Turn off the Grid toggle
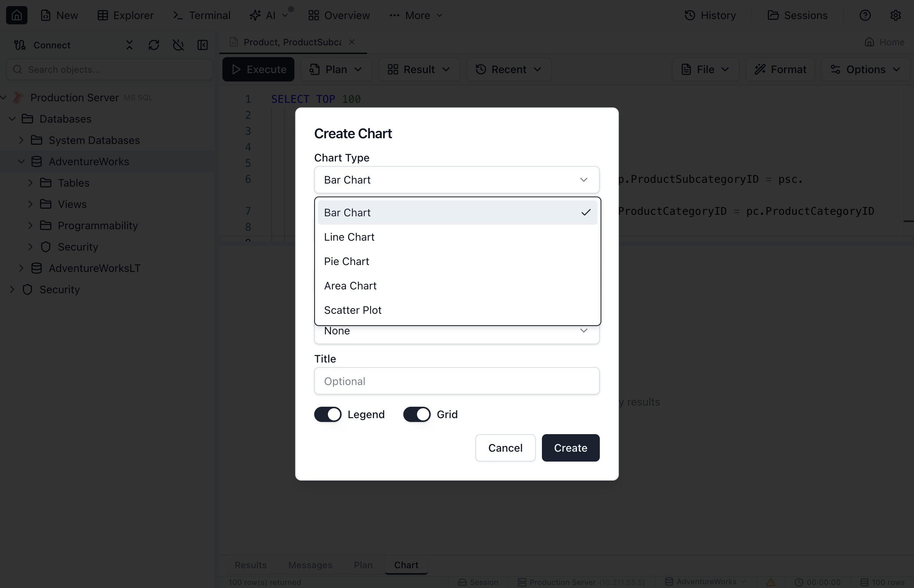The width and height of the screenshot is (914, 588). (x=417, y=414)
